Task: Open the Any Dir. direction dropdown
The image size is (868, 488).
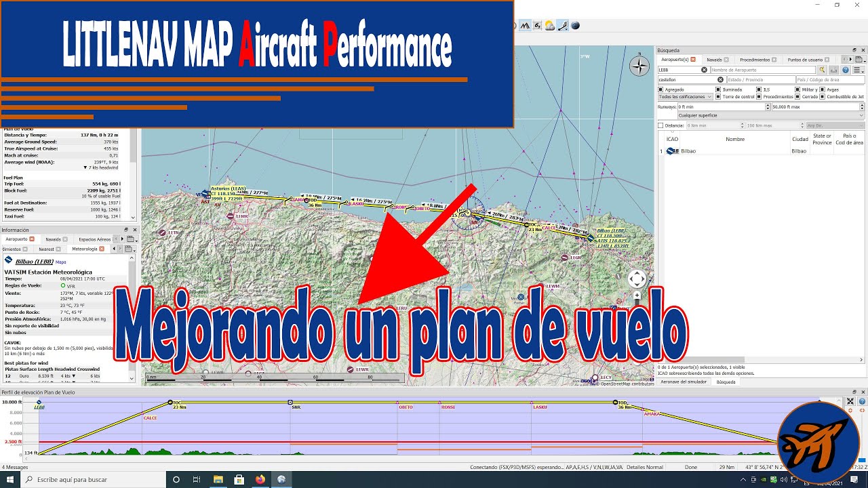Action: tap(835, 125)
